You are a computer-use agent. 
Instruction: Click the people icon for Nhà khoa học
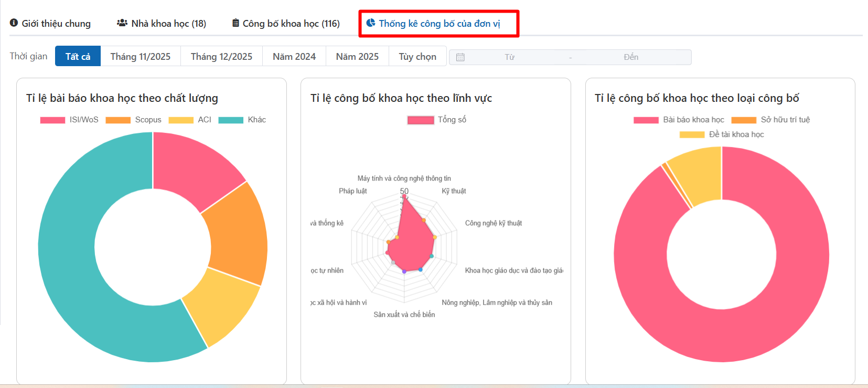(x=122, y=23)
